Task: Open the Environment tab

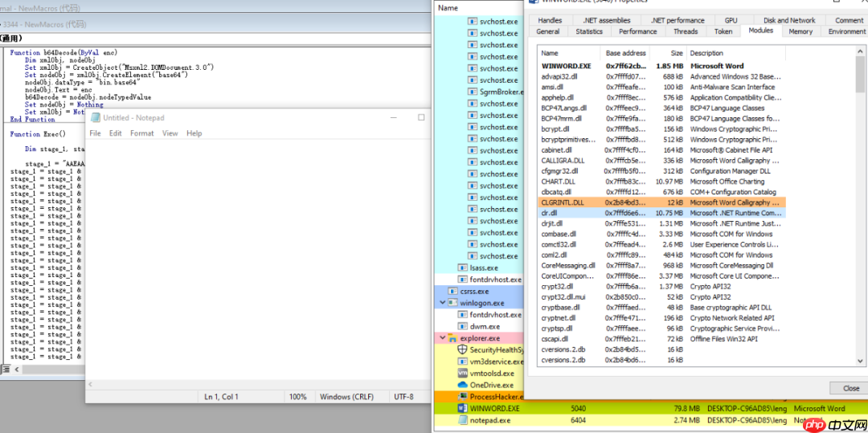Action: (x=846, y=31)
